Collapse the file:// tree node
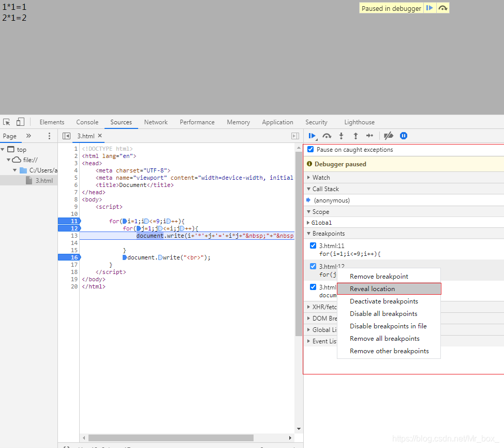504x448 pixels. pyautogui.click(x=8, y=160)
